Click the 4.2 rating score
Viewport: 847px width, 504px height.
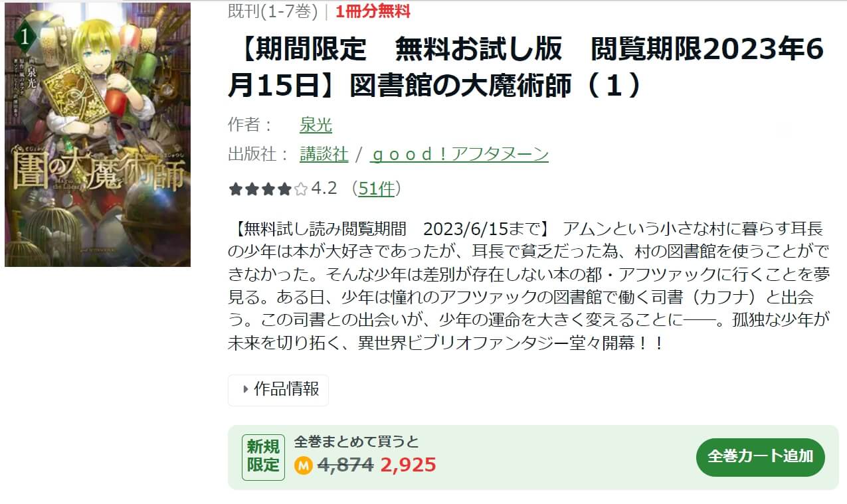pyautogui.click(x=324, y=189)
